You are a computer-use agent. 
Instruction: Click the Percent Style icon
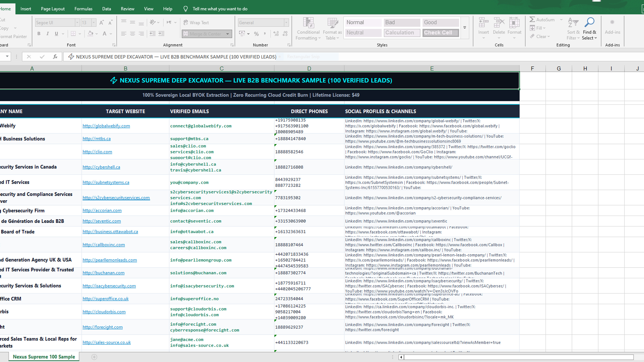click(256, 34)
